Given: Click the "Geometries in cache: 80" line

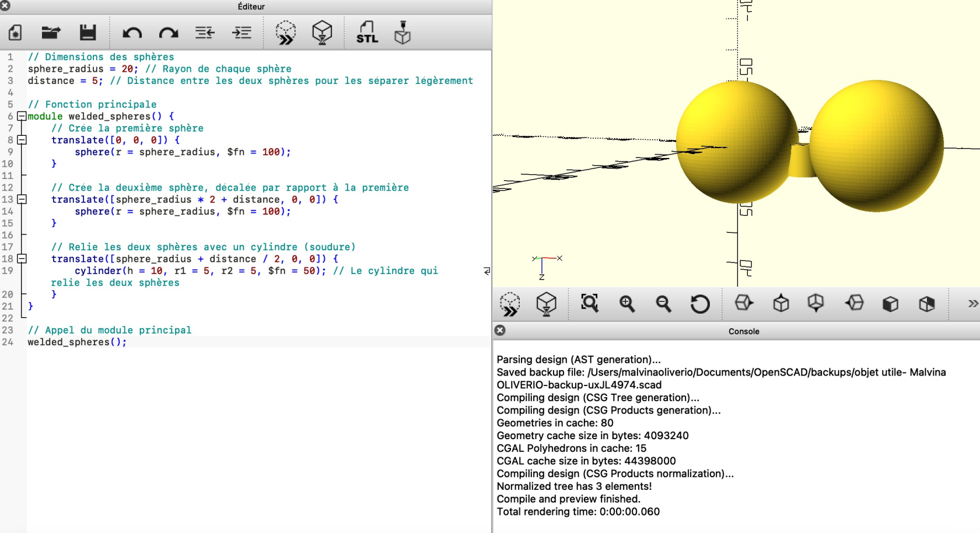Looking at the screenshot, I should (x=555, y=423).
